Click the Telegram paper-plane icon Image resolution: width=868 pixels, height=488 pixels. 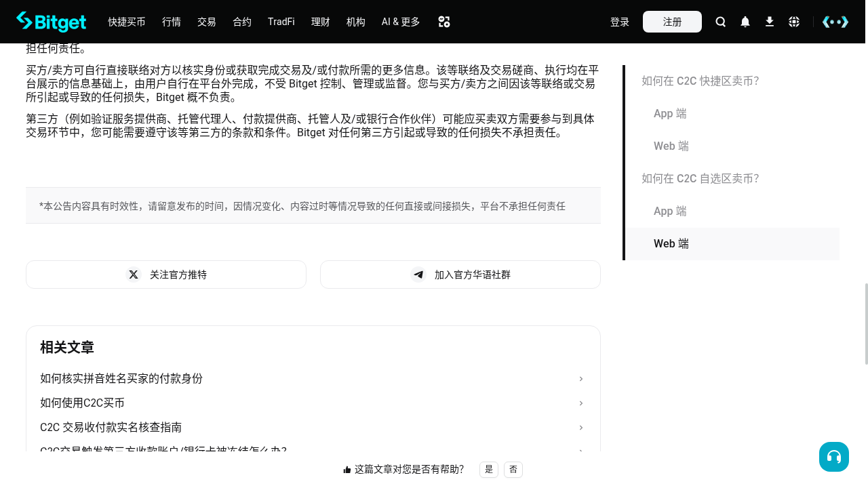pyautogui.click(x=418, y=274)
